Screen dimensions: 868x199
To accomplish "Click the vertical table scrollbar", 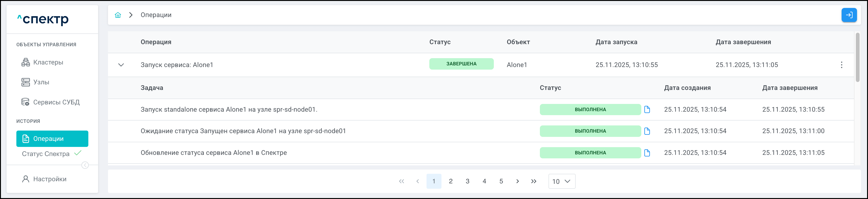I will pos(857,57).
